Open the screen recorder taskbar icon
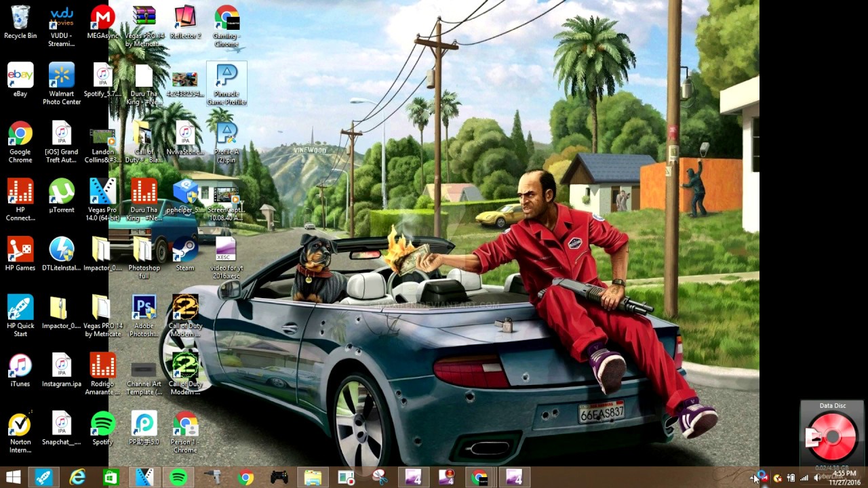 346,477
